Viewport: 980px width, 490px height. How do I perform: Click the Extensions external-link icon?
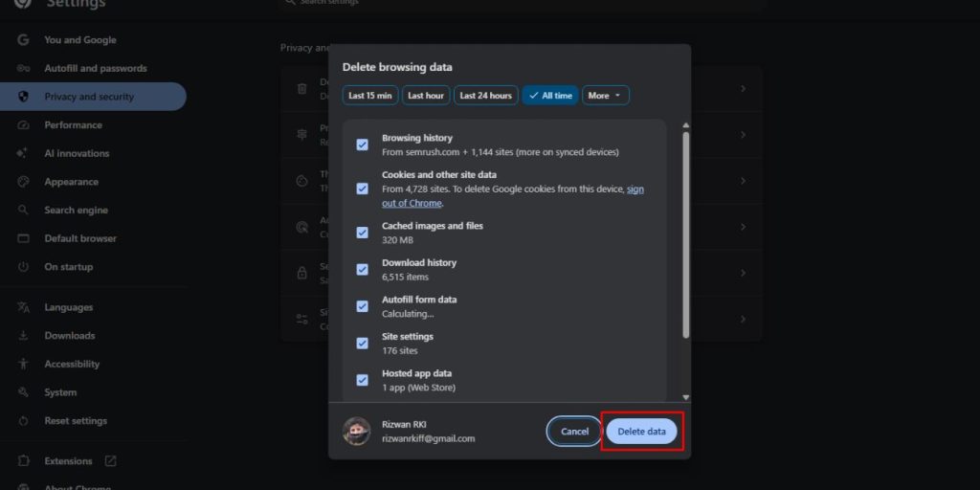point(110,461)
